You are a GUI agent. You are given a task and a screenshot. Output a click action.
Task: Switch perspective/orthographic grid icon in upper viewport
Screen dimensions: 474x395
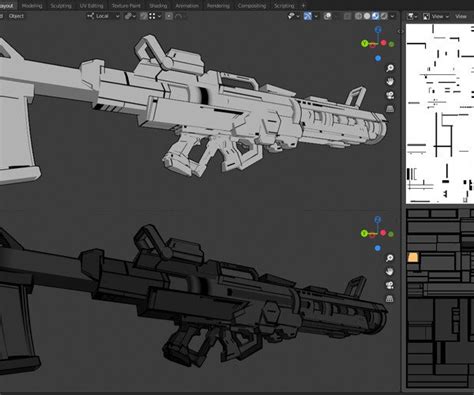click(x=390, y=109)
